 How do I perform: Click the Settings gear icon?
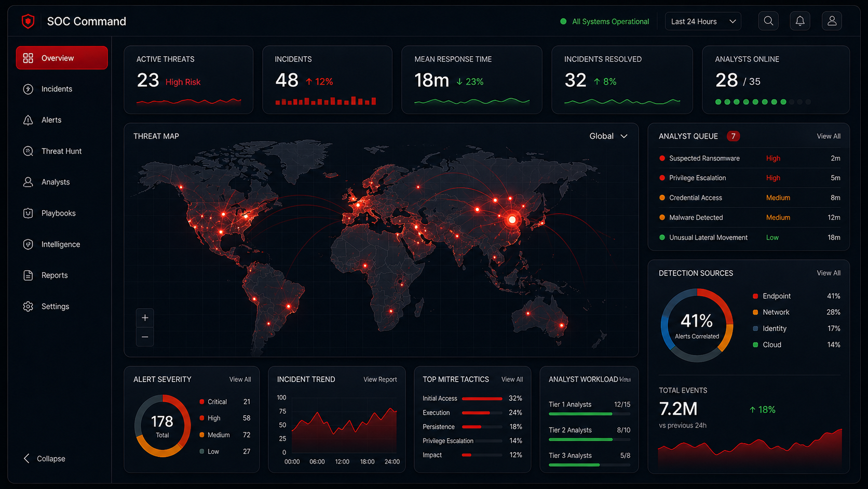pyautogui.click(x=28, y=307)
